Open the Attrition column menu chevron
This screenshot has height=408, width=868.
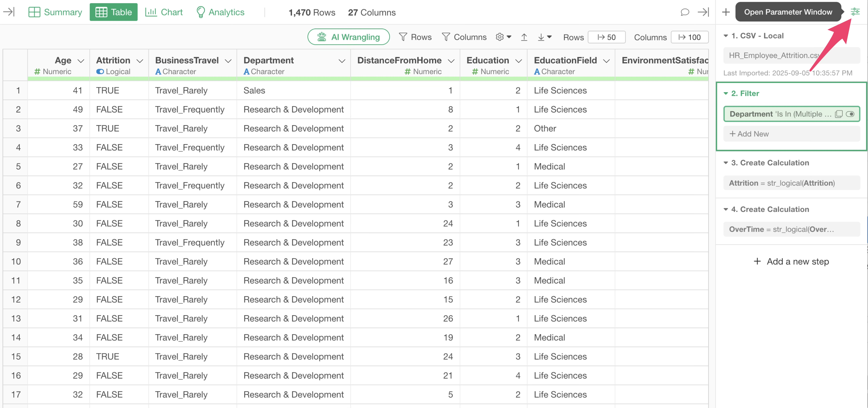click(139, 61)
